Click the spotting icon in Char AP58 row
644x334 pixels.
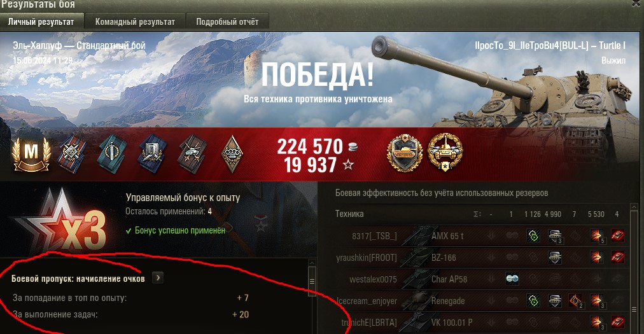coord(512,279)
